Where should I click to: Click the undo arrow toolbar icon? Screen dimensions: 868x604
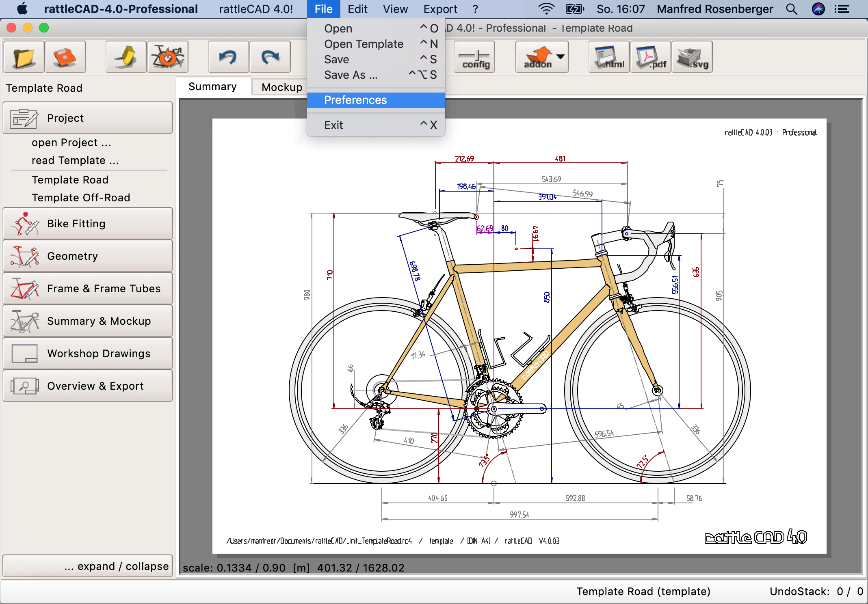229,57
